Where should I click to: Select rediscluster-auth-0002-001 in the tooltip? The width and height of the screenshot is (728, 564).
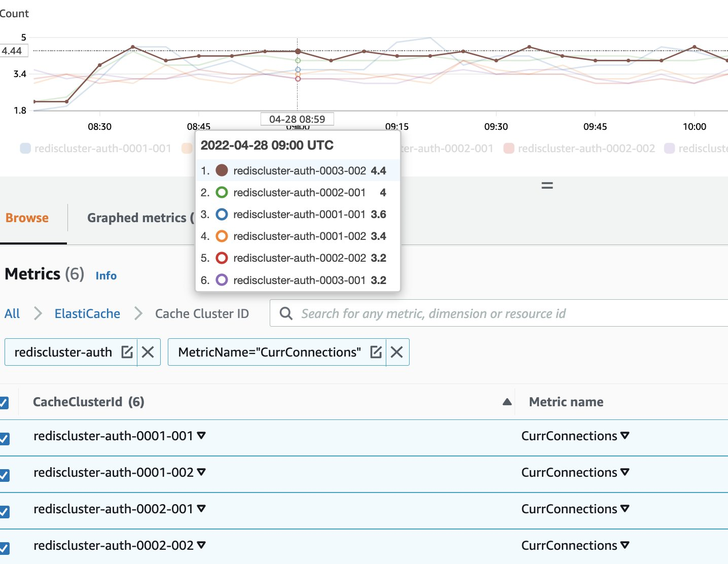298,193
